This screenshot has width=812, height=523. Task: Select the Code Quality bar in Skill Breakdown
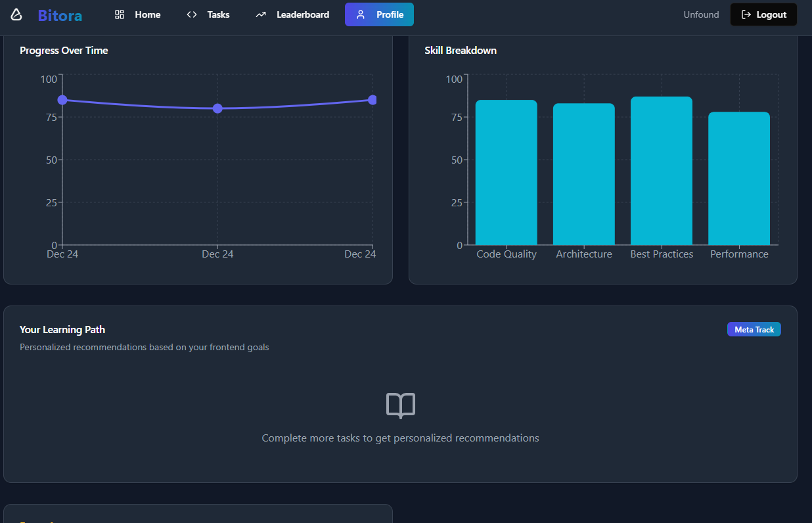[506, 171]
